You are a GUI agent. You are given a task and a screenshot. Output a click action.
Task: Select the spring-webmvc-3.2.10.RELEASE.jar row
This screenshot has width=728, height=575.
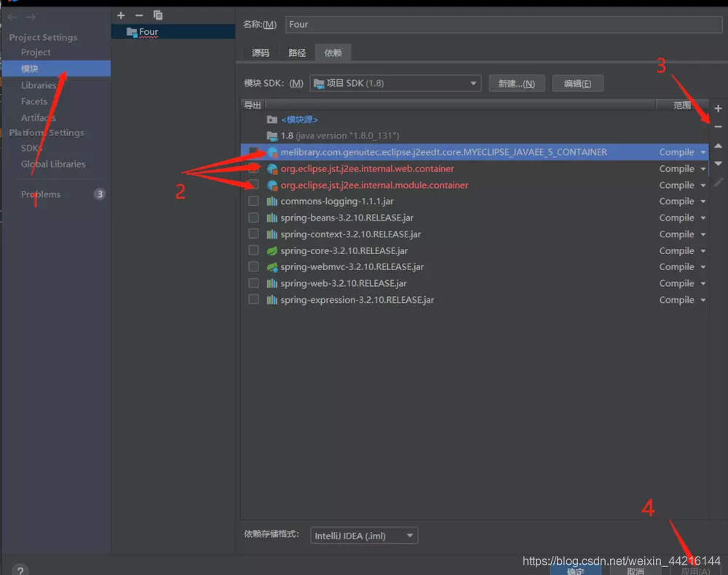475,267
